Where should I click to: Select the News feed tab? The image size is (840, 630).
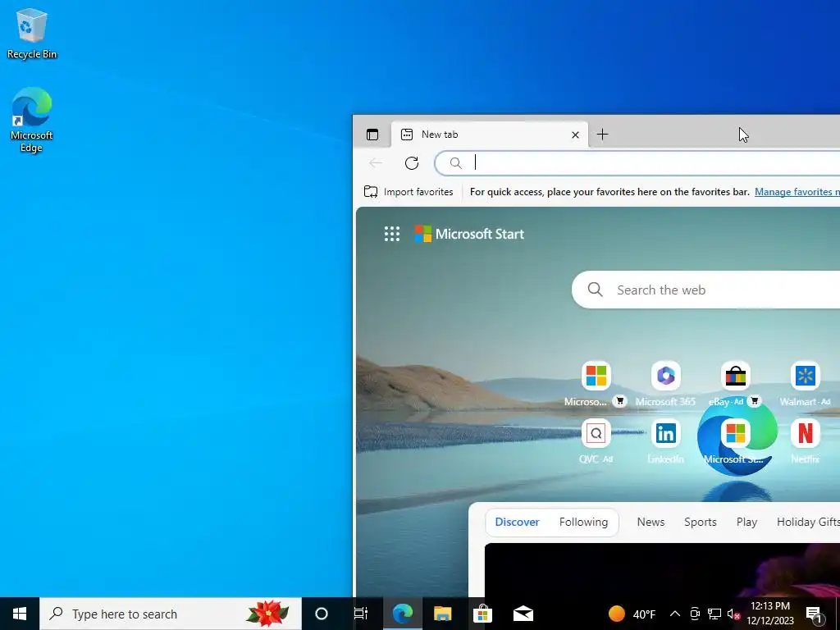click(x=651, y=522)
